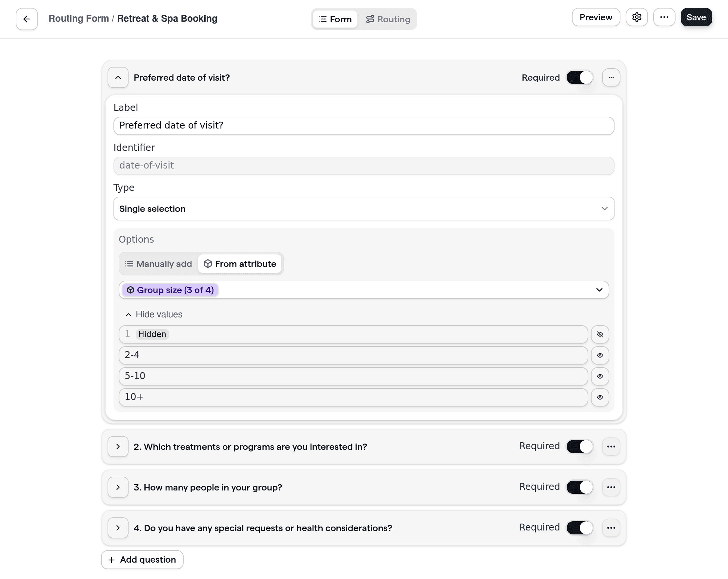Open settings via the gear icon
The width and height of the screenshot is (728, 579).
[x=637, y=17]
